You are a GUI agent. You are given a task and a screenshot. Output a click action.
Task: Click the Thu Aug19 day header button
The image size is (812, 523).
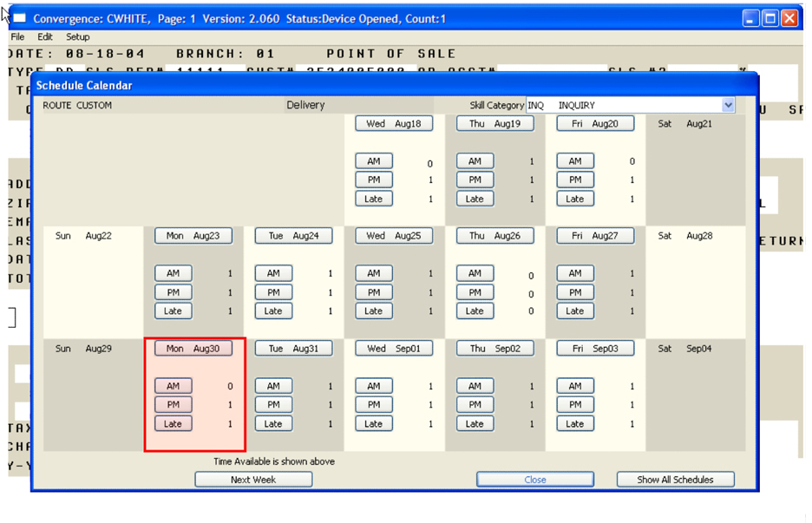pos(495,124)
